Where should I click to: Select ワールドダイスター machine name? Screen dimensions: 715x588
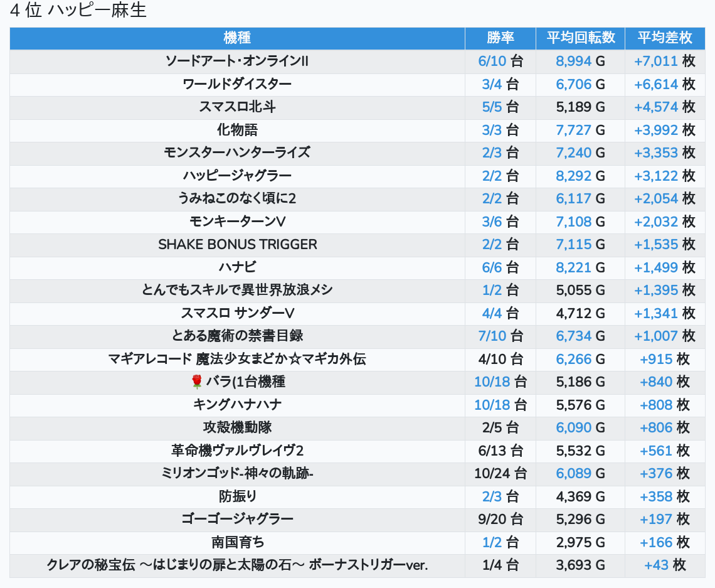coord(237,84)
